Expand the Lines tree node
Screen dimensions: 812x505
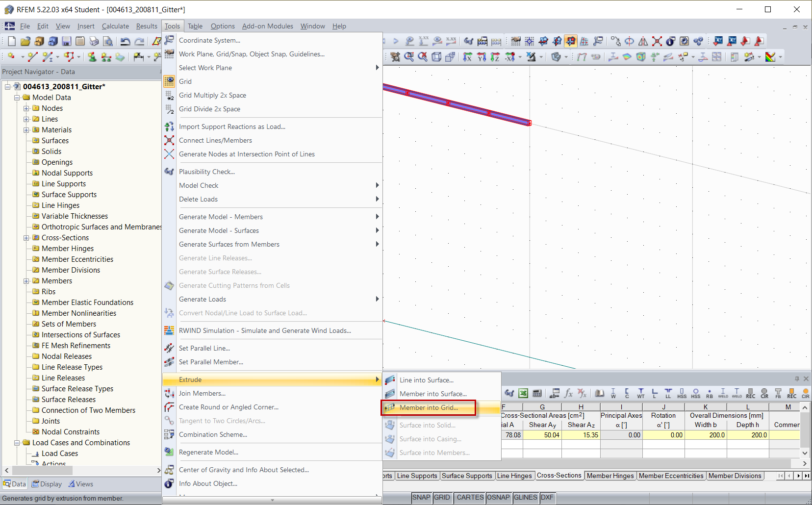(26, 119)
